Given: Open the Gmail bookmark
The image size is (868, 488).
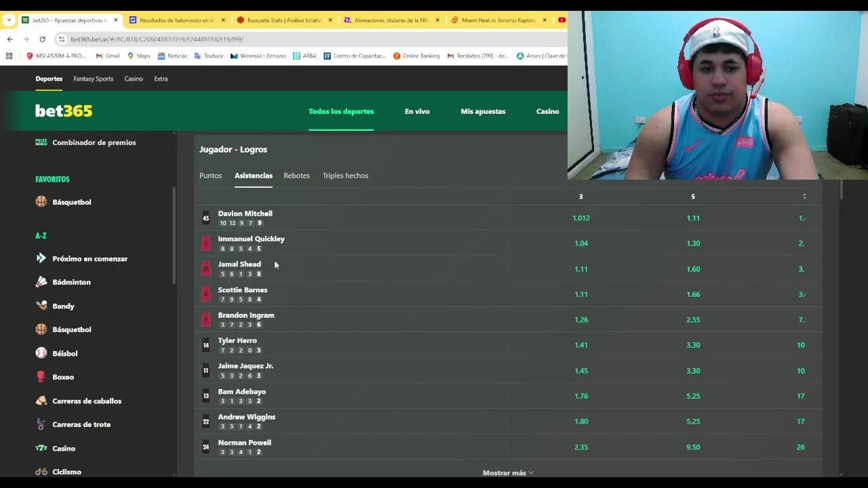Looking at the screenshot, I should [x=108, y=56].
